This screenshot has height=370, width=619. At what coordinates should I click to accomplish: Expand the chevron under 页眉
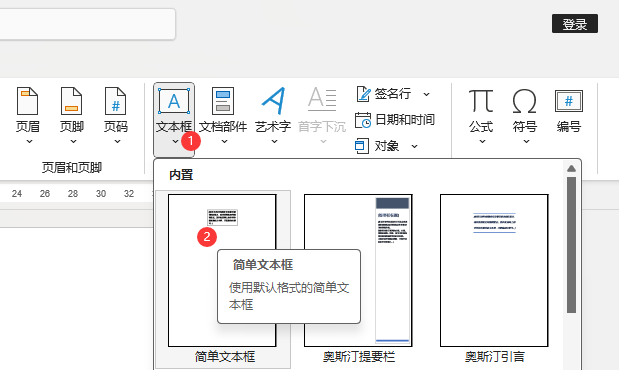29,141
